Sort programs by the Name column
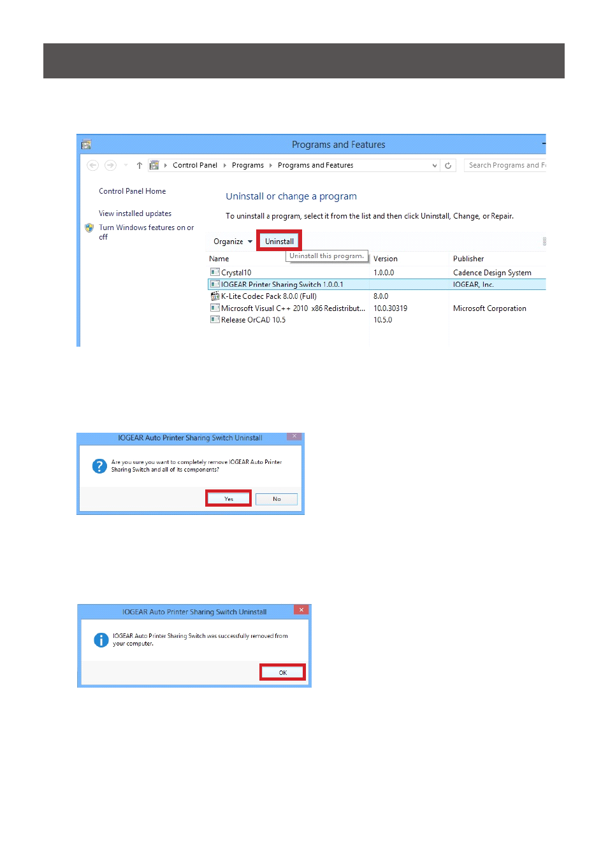Image resolution: width=608 pixels, height=868 pixels. [x=219, y=259]
